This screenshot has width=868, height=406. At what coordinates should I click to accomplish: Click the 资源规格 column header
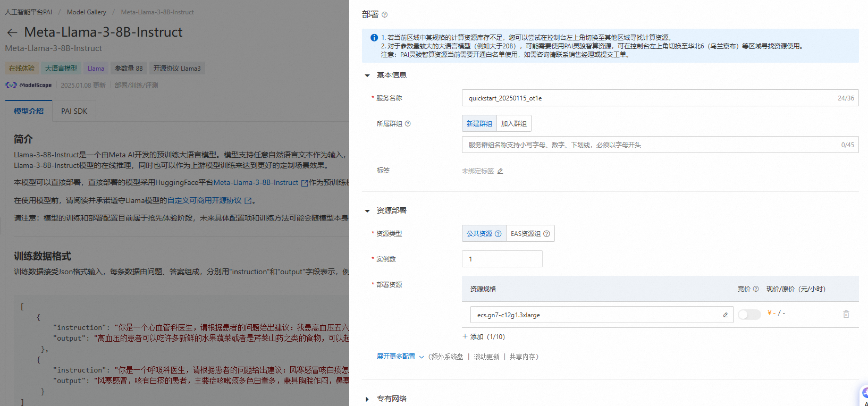[x=483, y=289]
